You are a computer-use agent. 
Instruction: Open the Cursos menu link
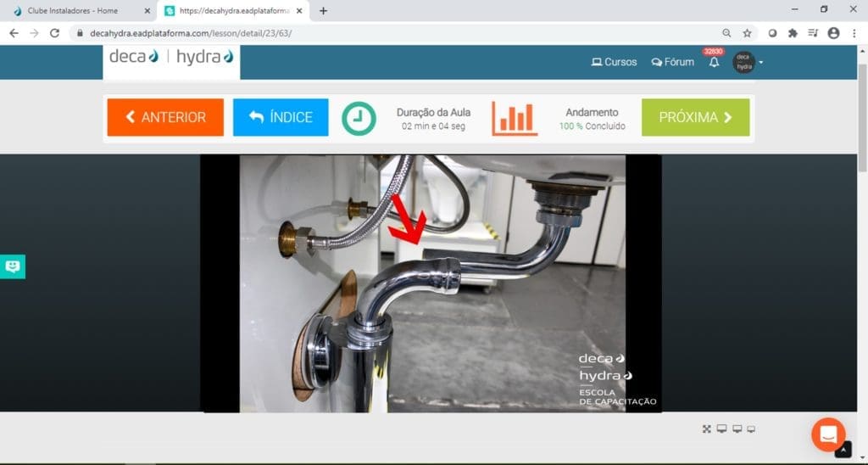614,62
